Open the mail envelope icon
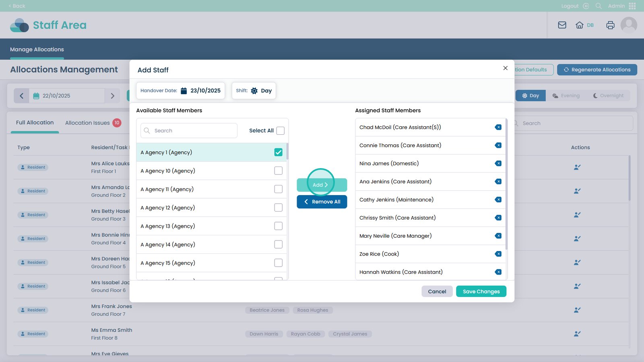Image resolution: width=644 pixels, height=362 pixels. click(x=562, y=25)
